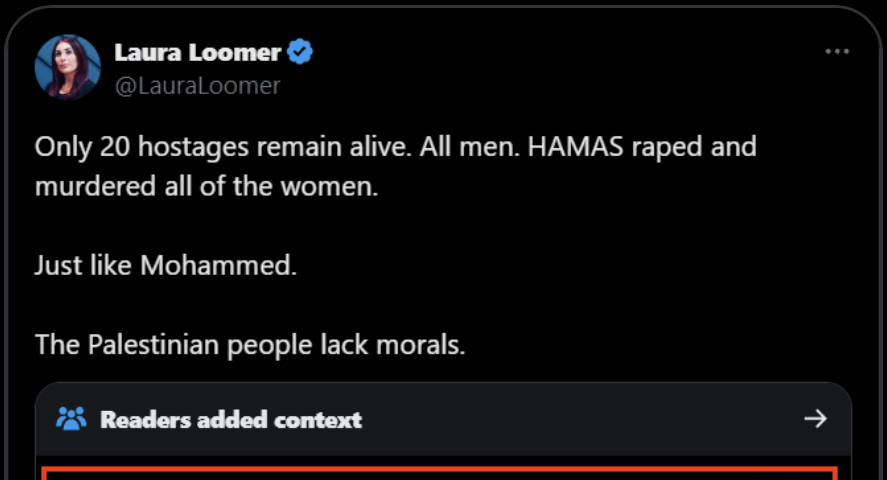Click the red-bordered context note box
Image resolution: width=887 pixels, height=480 pixels.
443,472
